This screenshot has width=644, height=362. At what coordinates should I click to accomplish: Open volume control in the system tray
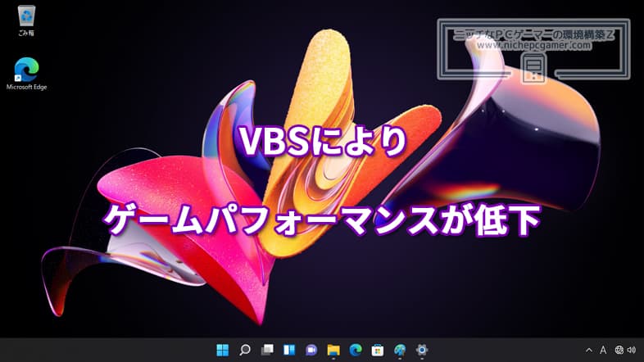(x=632, y=350)
